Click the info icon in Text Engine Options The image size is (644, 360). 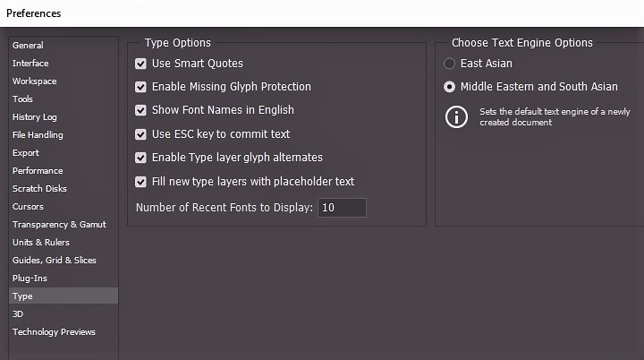[457, 116]
